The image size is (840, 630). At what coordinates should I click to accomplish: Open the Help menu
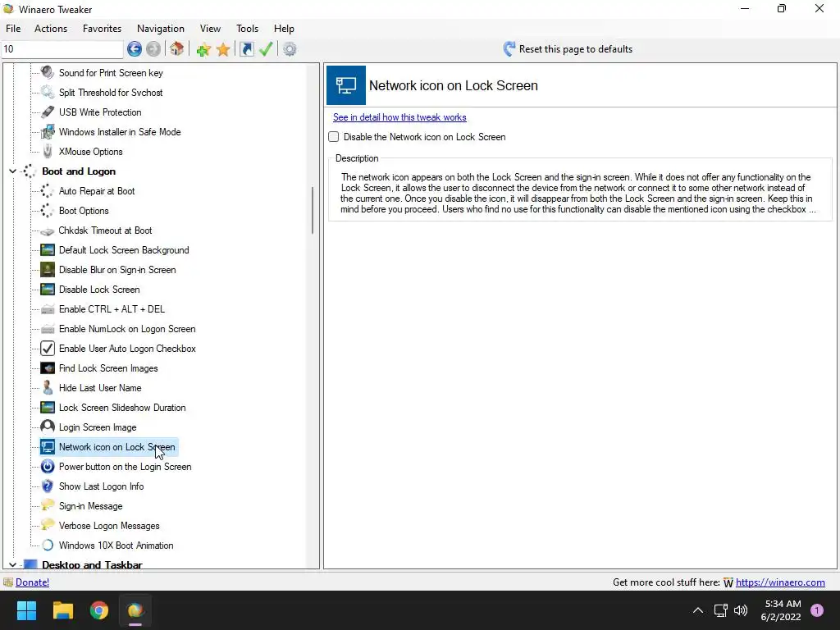point(284,29)
